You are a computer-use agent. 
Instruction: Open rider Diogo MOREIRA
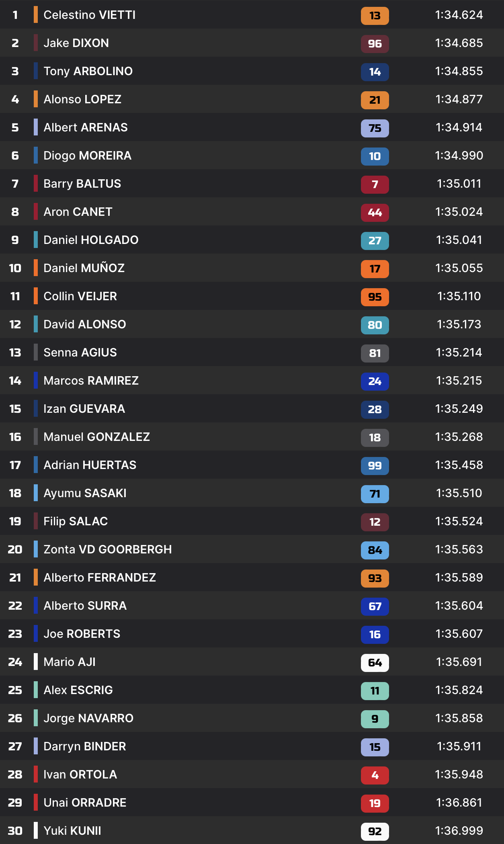coord(87,156)
